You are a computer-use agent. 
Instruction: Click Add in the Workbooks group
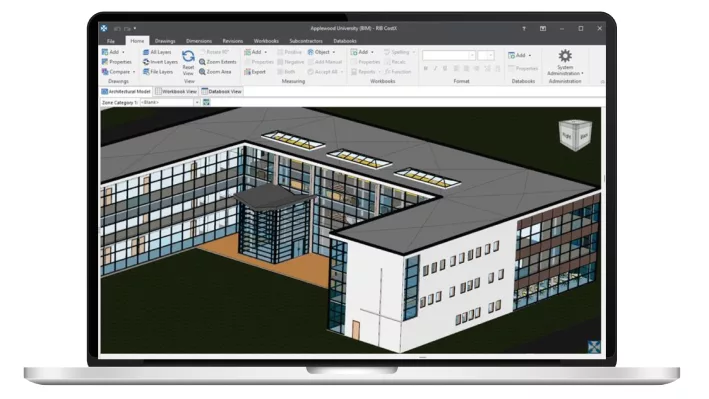click(x=359, y=52)
